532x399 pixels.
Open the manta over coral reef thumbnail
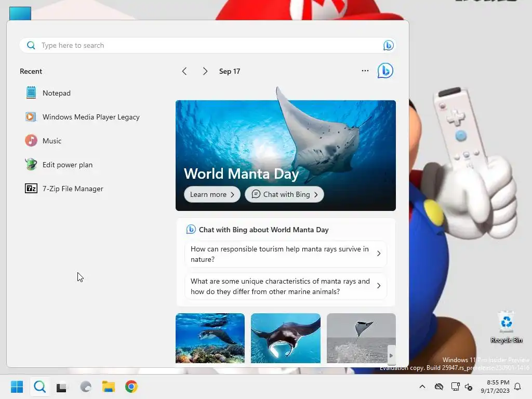210,338
